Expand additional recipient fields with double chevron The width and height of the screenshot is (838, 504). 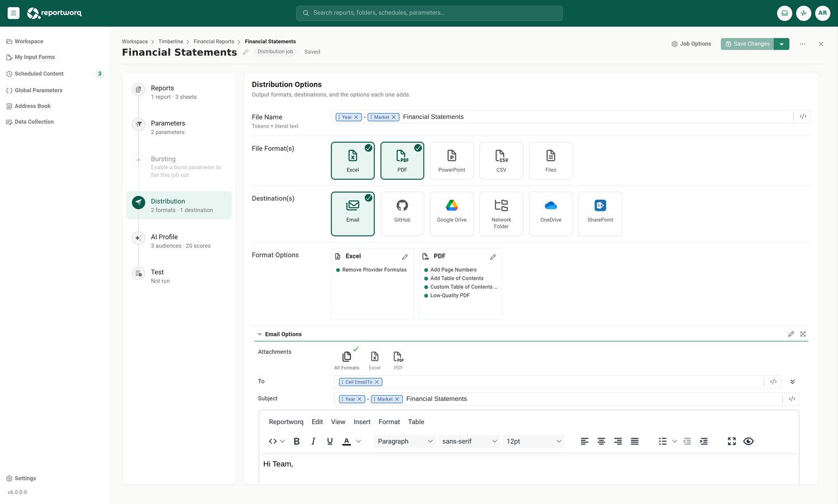tap(792, 382)
